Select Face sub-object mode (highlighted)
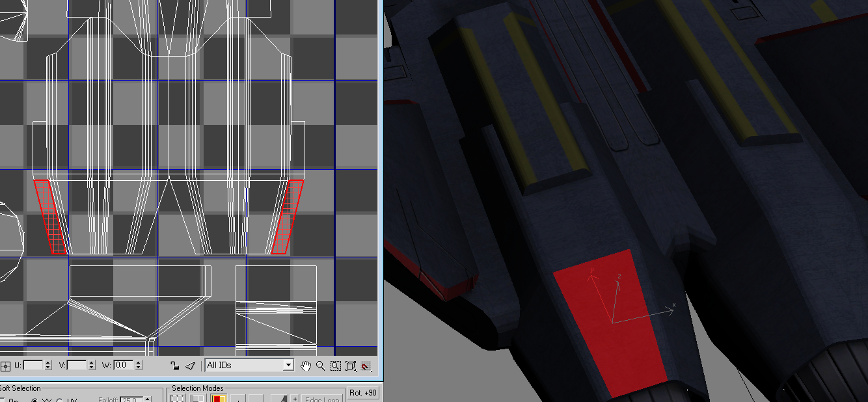 tap(219, 397)
